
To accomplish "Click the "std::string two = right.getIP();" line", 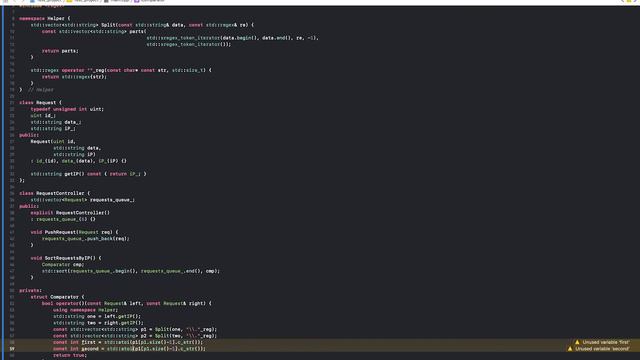I will click(x=98, y=323).
